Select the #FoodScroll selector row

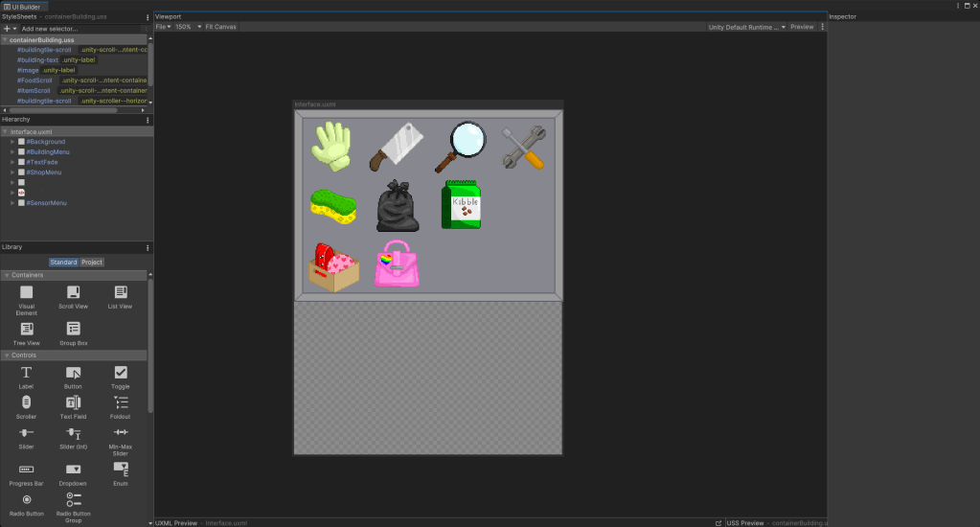coord(75,80)
